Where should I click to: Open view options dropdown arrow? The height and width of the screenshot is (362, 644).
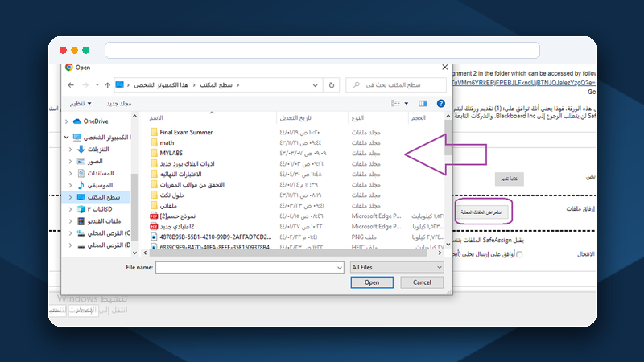pyautogui.click(x=407, y=104)
